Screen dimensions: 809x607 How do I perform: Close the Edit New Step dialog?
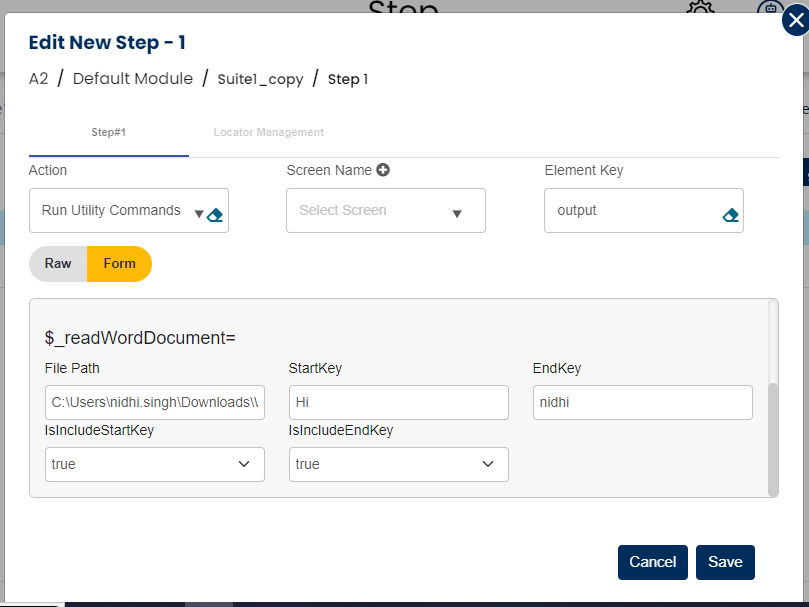click(794, 20)
